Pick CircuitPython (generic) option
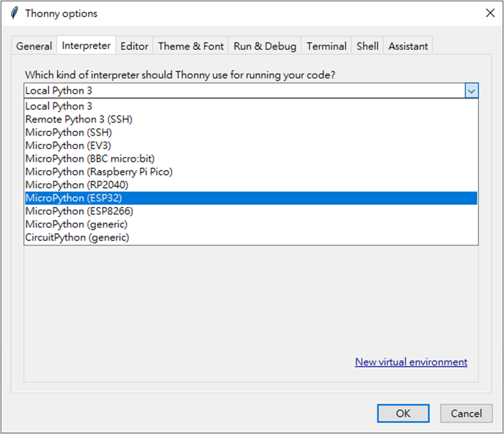Screen dimensions: 504x434 (251, 237)
